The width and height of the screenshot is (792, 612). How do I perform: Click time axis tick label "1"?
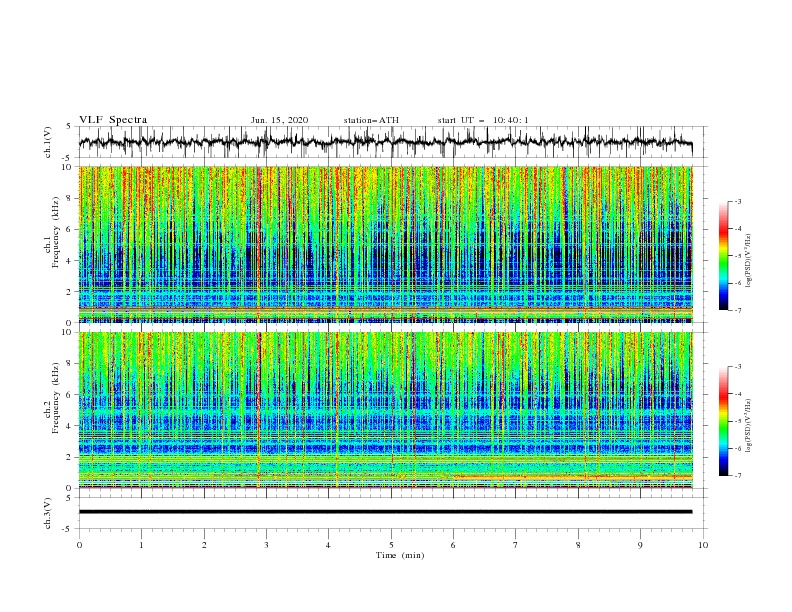pos(141,545)
